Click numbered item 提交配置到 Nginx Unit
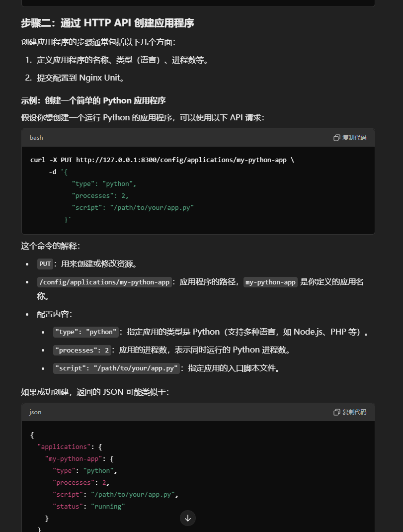The height and width of the screenshot is (532, 403). click(x=80, y=78)
